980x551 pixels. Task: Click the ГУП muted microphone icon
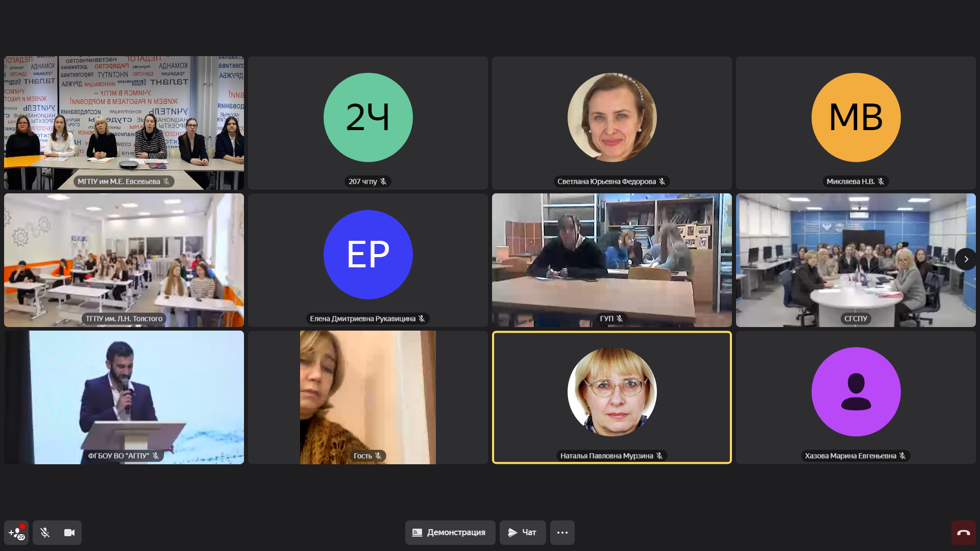[620, 319]
